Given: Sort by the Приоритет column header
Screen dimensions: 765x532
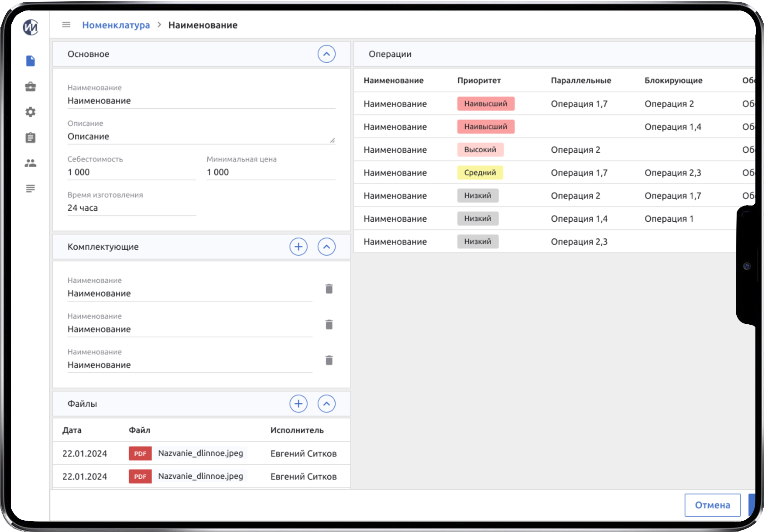Looking at the screenshot, I should click(x=479, y=80).
